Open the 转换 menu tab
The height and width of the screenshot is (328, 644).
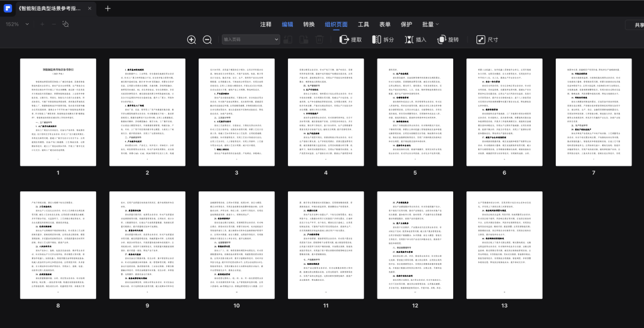(309, 24)
